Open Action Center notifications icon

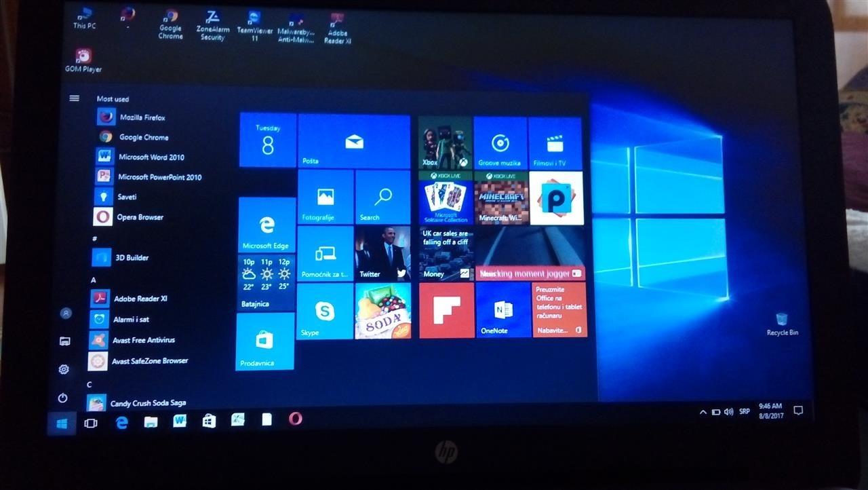(798, 411)
